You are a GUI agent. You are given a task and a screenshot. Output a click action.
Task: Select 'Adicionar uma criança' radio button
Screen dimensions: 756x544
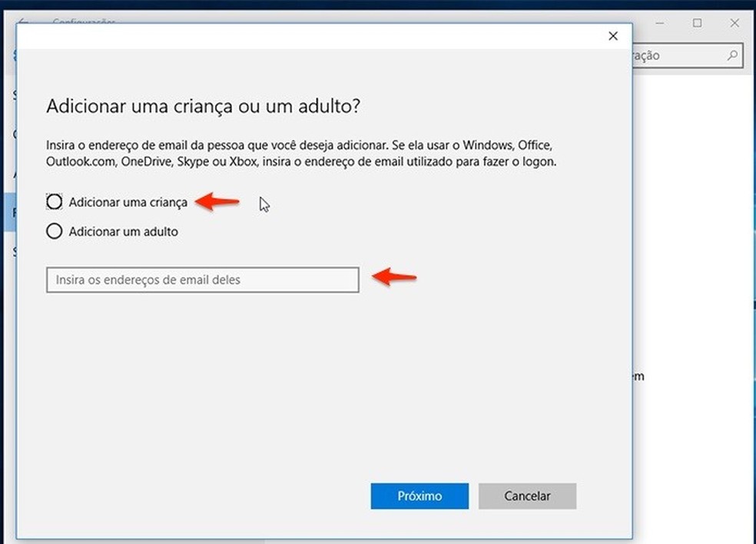pos(54,201)
